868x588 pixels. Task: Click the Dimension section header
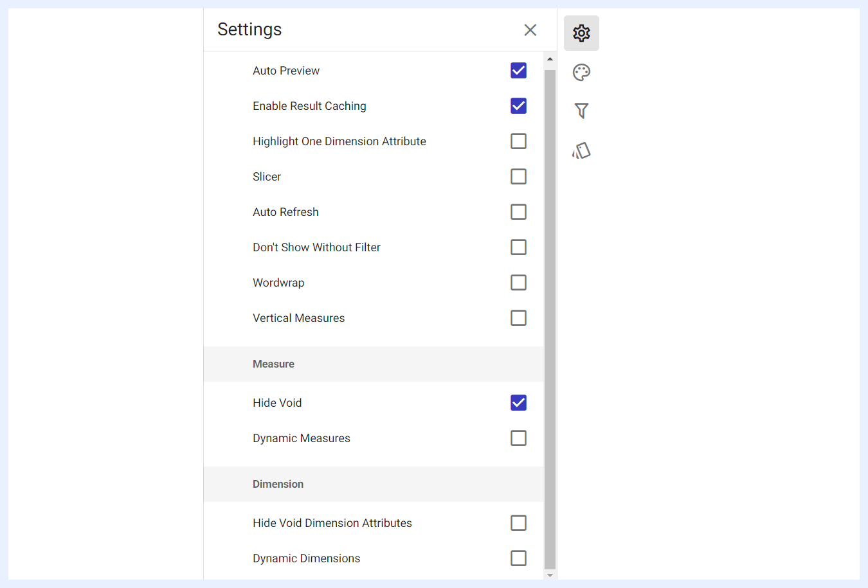pyautogui.click(x=374, y=485)
